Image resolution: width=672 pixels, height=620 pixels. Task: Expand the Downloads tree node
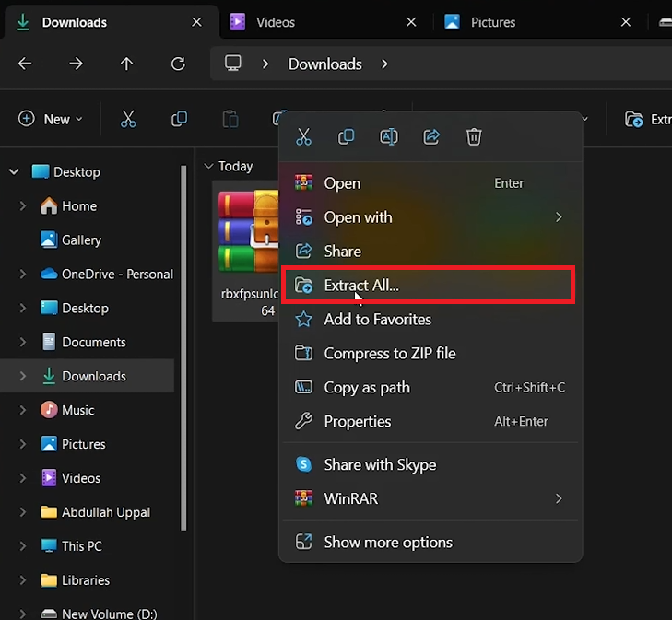tap(23, 376)
